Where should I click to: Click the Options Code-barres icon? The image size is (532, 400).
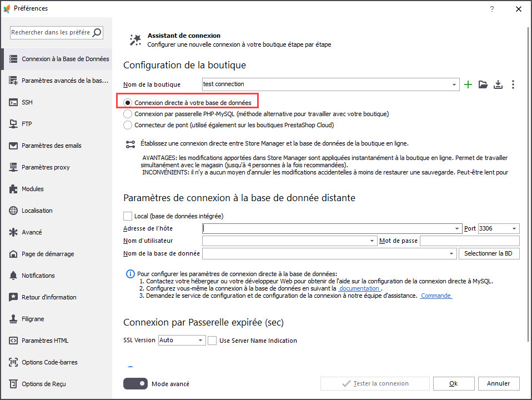(x=13, y=362)
